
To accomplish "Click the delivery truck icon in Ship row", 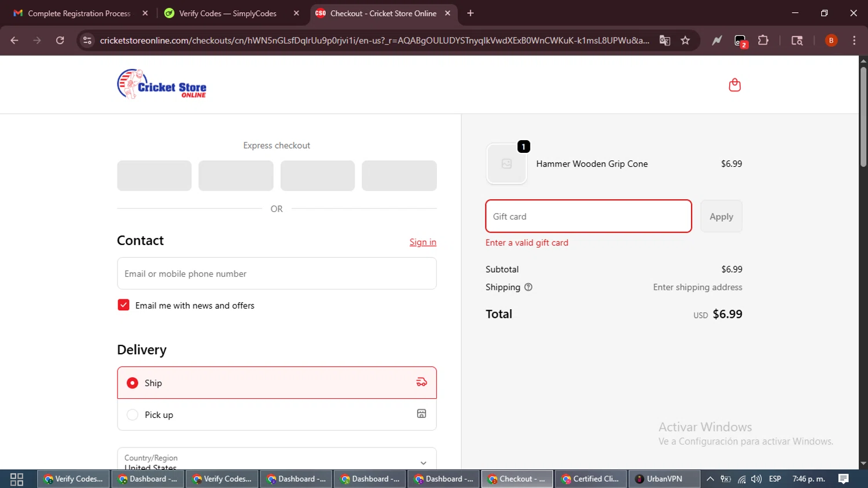I will pyautogui.click(x=421, y=382).
